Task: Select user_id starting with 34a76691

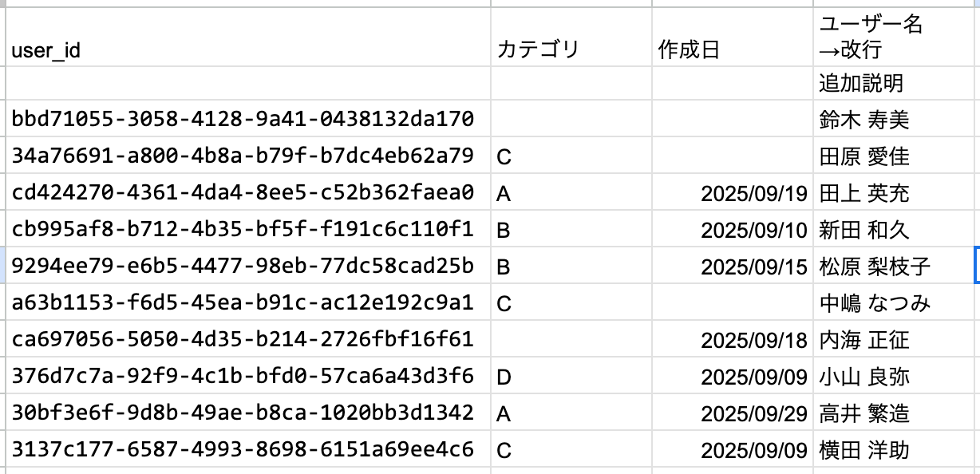Action: click(248, 156)
